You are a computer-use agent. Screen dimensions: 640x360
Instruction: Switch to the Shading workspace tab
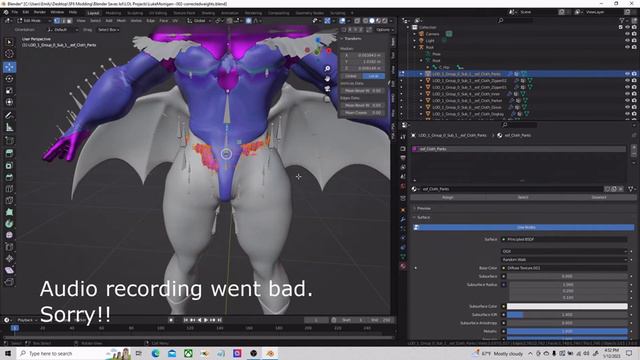(x=208, y=13)
